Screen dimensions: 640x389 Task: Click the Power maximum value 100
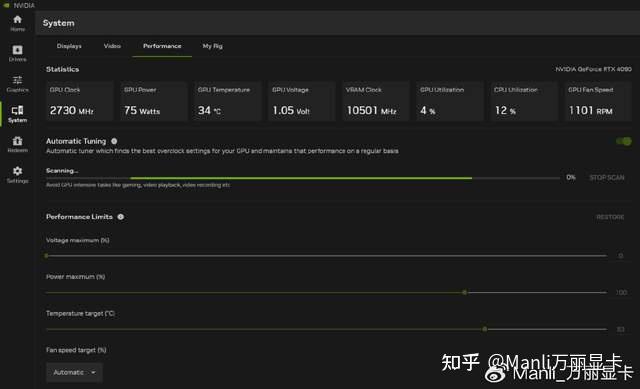621,293
